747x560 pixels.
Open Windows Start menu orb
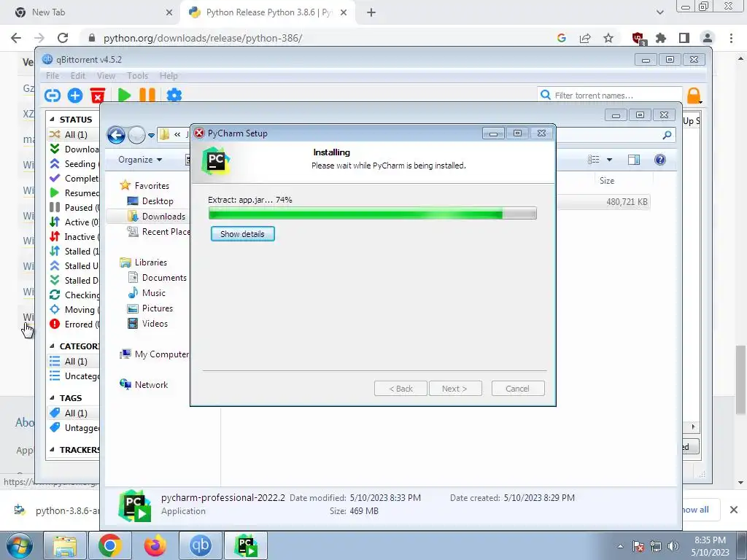(x=19, y=545)
